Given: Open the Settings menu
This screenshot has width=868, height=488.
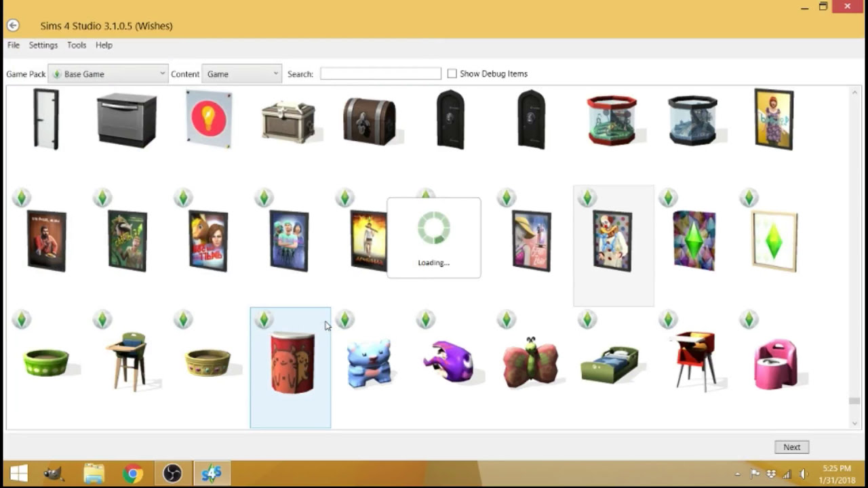Looking at the screenshot, I should point(43,45).
